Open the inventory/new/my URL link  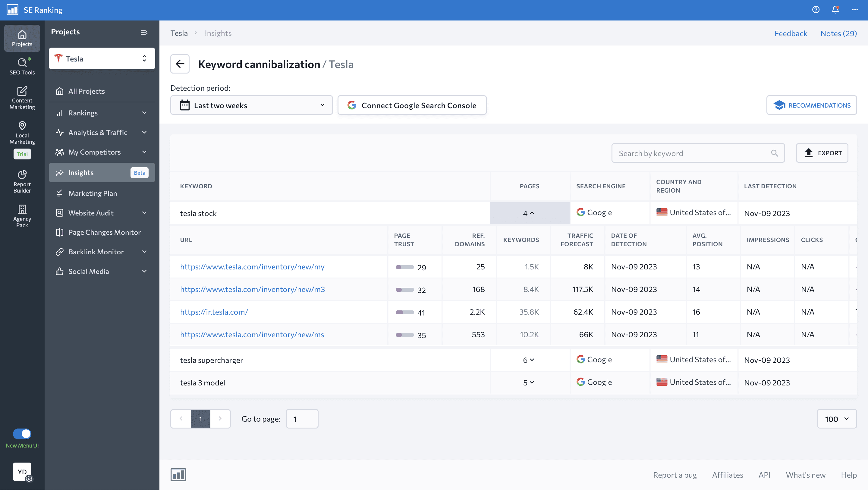click(252, 267)
